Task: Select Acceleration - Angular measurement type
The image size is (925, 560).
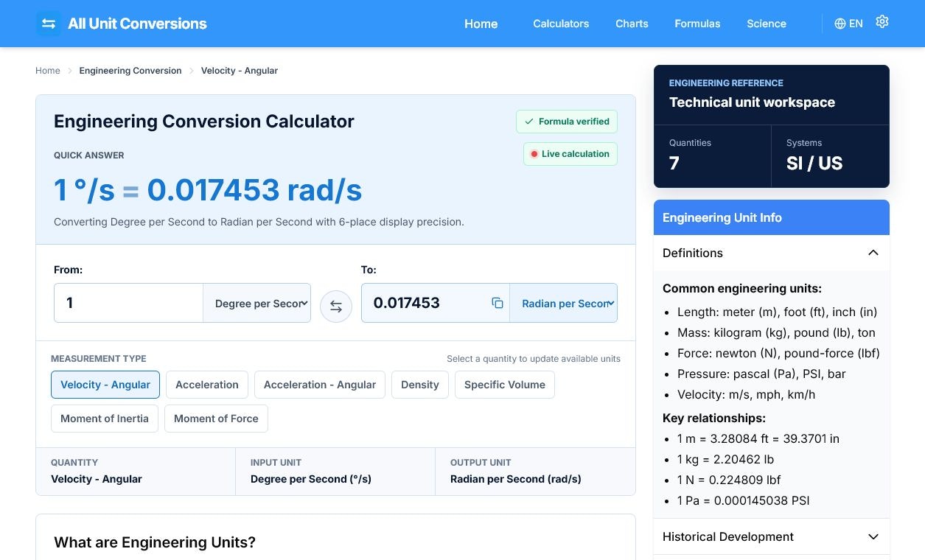Action: [320, 385]
